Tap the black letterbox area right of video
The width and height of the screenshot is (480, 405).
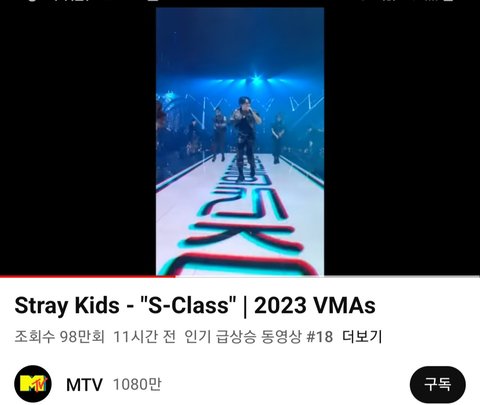(x=402, y=142)
